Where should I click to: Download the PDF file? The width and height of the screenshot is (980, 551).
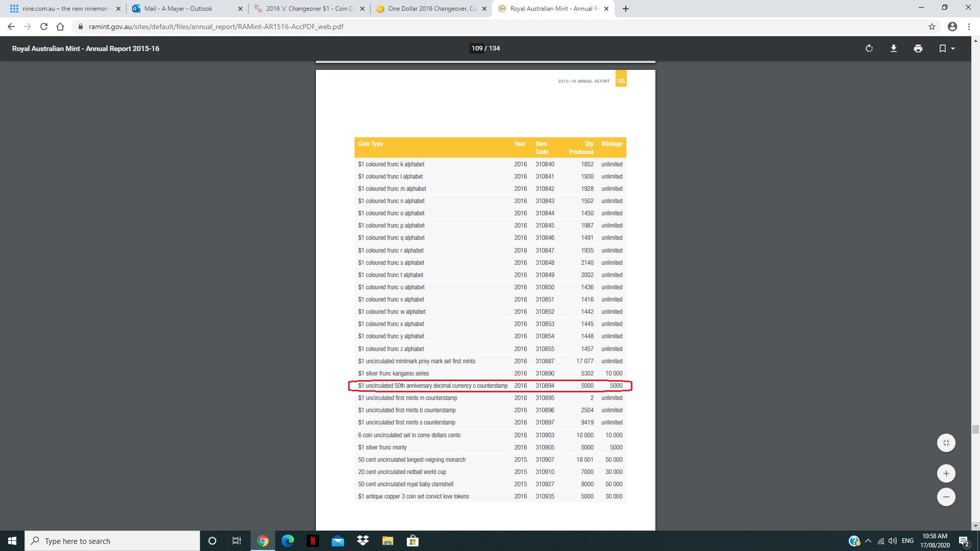coord(894,48)
